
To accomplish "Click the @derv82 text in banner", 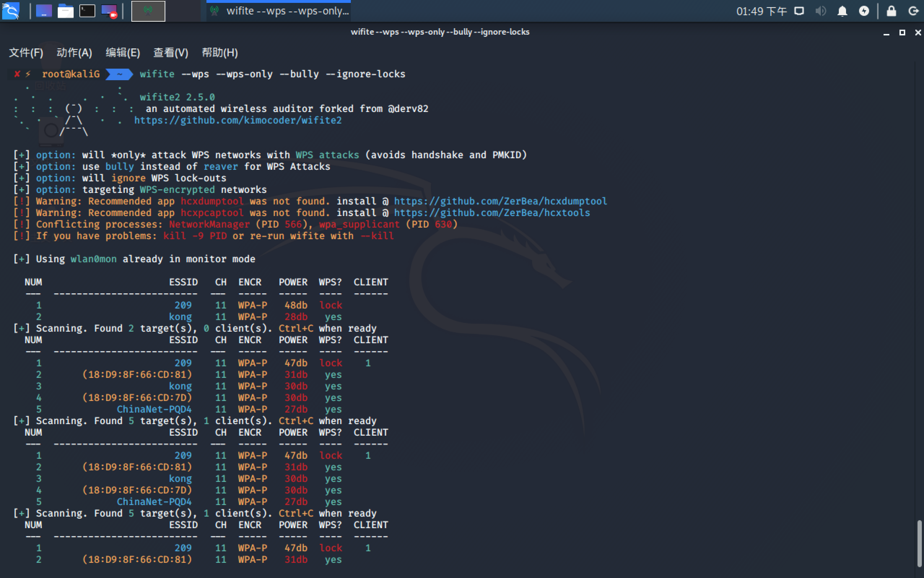I will 408,109.
